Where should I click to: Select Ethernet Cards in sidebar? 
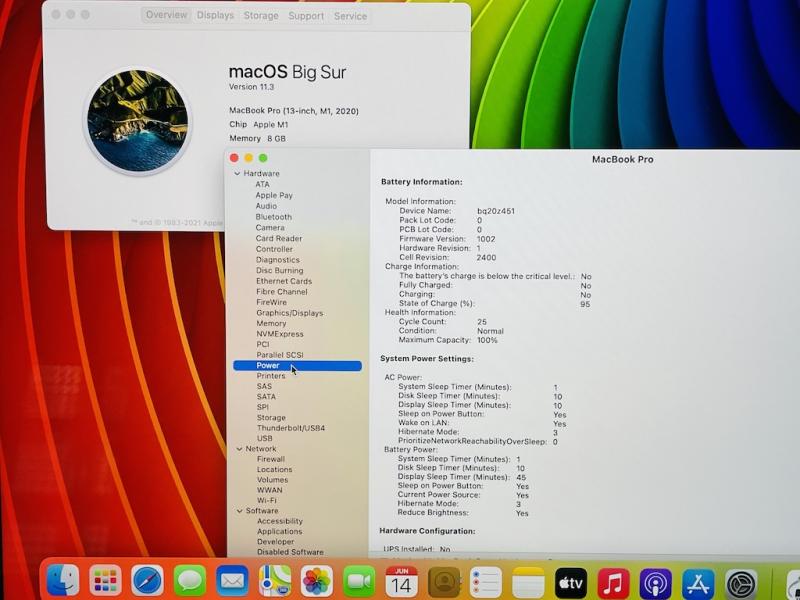coord(284,281)
